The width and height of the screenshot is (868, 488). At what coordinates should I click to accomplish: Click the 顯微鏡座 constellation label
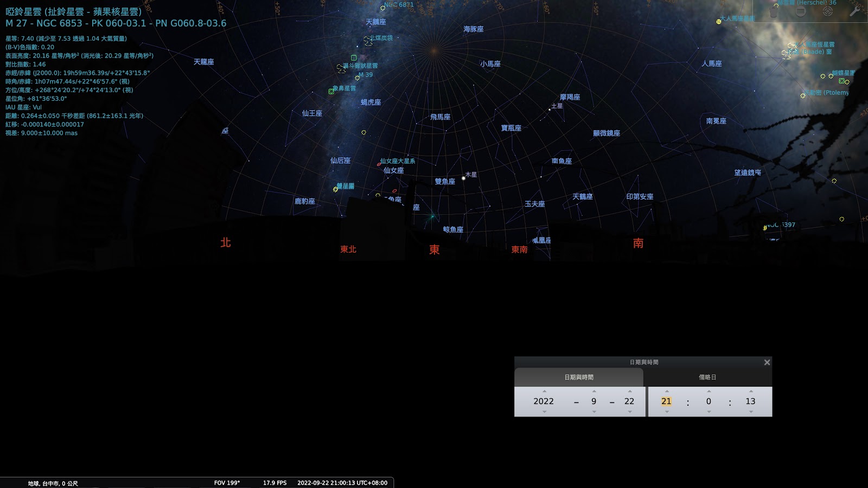(607, 133)
